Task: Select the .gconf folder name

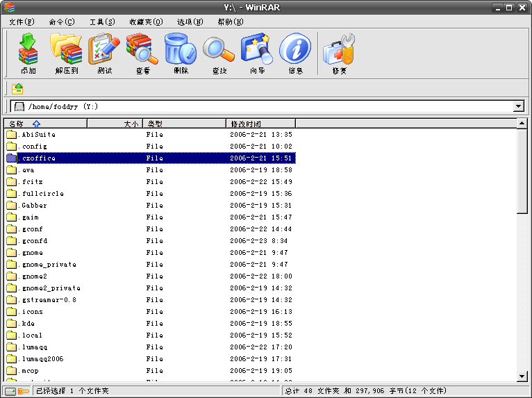Action: click(30, 229)
